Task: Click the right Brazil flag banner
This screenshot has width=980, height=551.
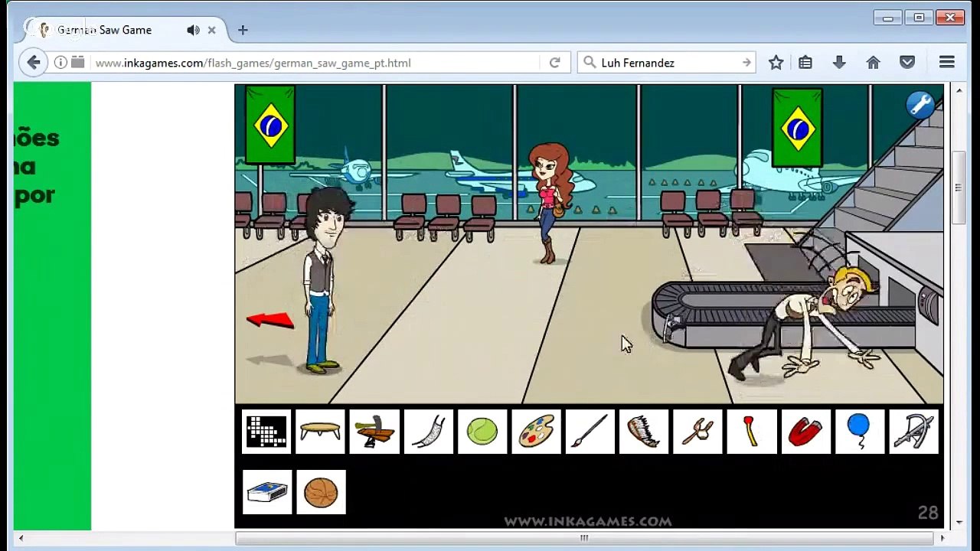Action: [x=797, y=128]
